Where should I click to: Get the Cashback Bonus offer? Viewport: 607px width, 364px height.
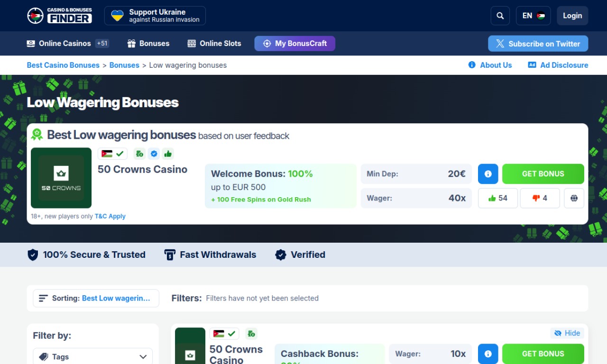[x=543, y=354]
